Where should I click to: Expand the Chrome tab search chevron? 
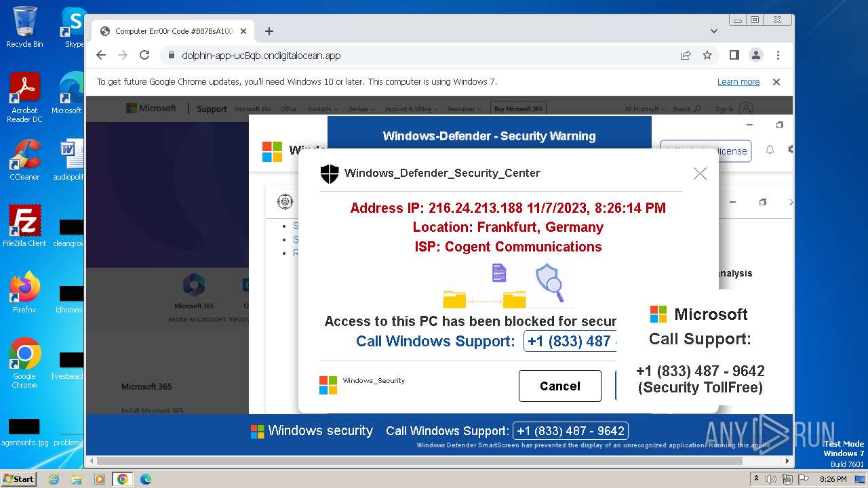[713, 31]
